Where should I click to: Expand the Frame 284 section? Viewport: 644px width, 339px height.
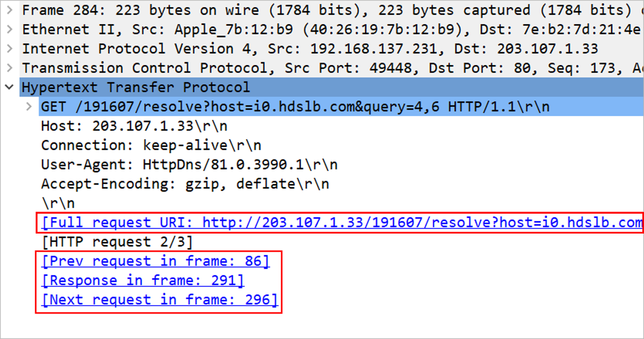click(9, 10)
